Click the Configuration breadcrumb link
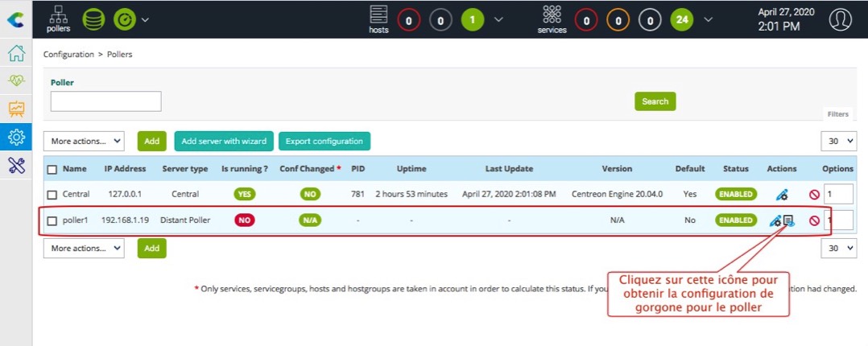This screenshot has height=346, width=868. pos(68,55)
